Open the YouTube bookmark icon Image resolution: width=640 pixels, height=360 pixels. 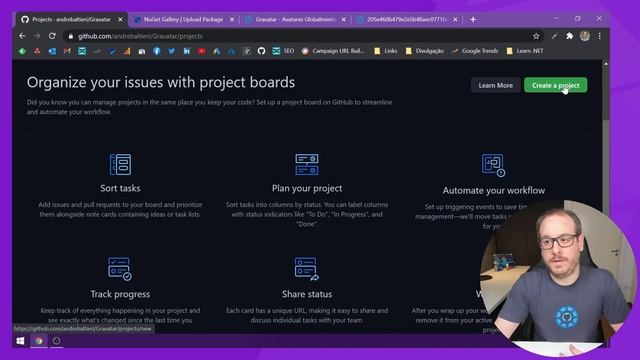pos(202,51)
